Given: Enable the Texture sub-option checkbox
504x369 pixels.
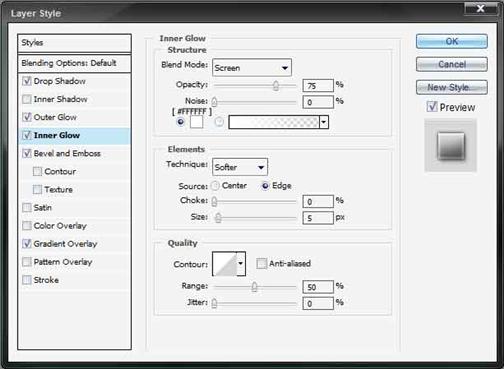Looking at the screenshot, I should (x=37, y=189).
